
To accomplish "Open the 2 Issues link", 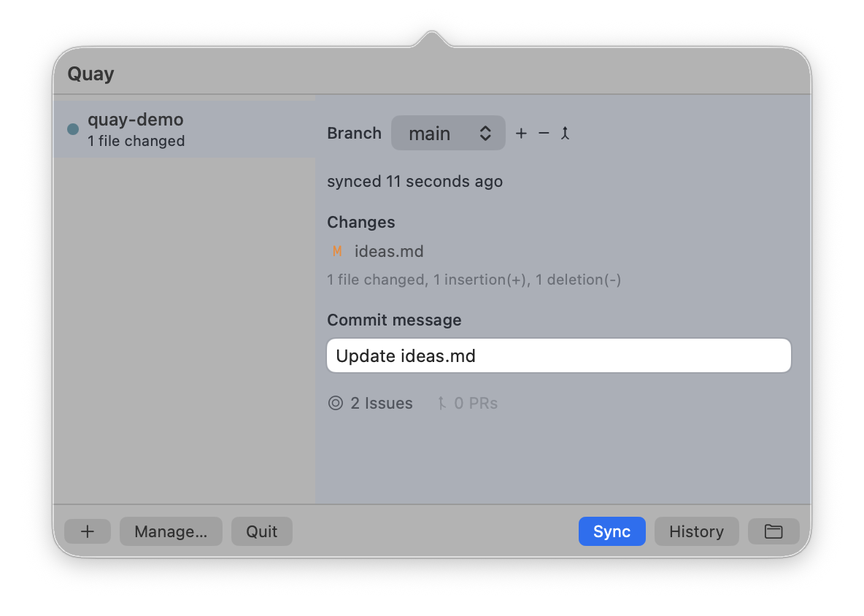I will point(381,403).
